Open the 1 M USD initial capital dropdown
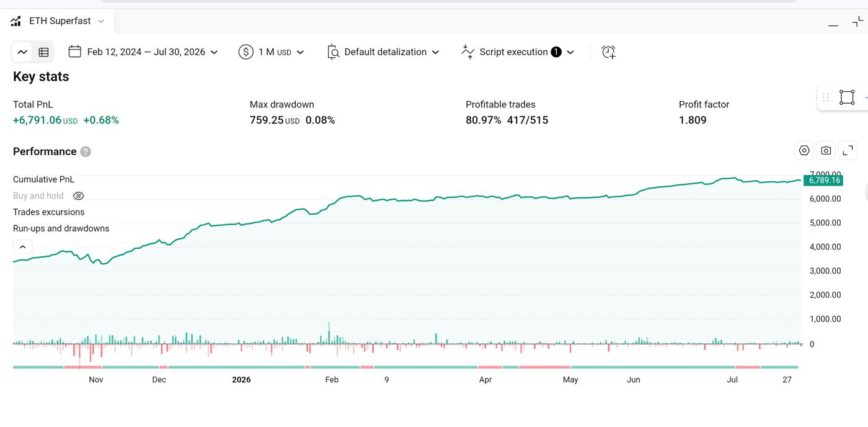 click(272, 52)
